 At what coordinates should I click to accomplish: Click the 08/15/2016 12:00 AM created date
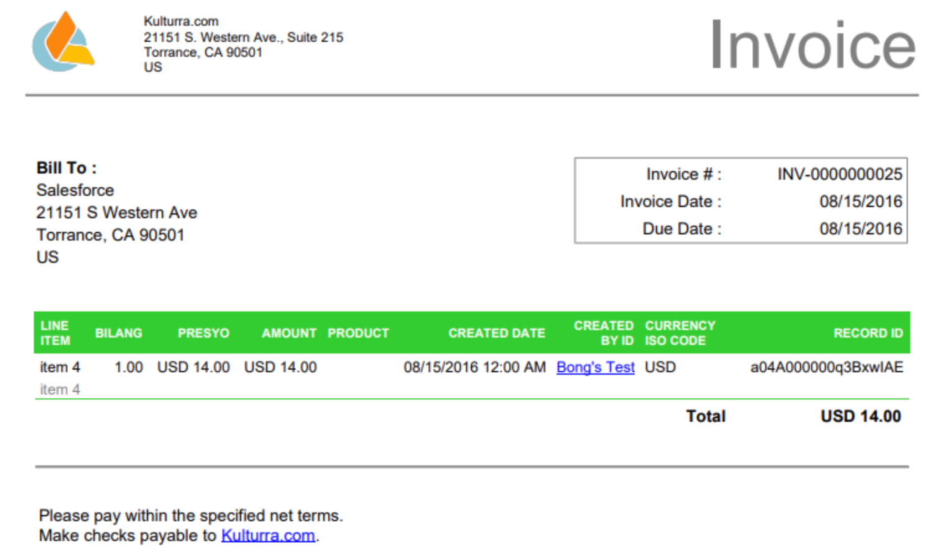[x=475, y=368]
